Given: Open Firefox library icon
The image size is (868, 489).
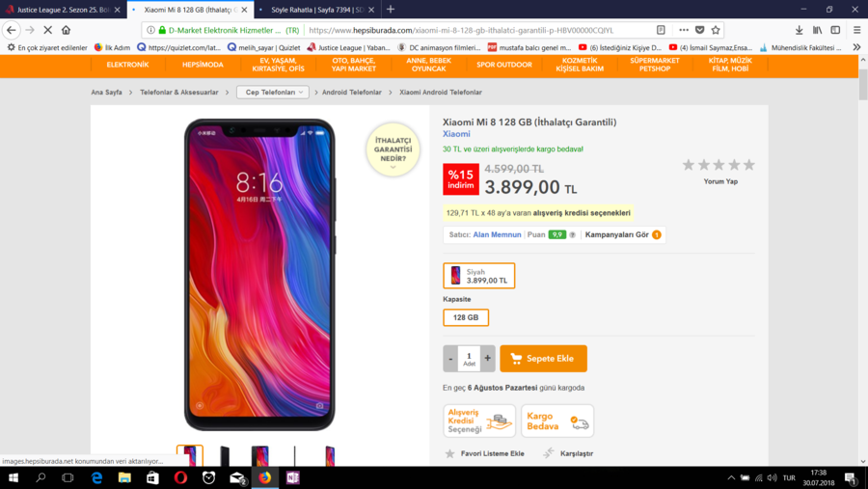Looking at the screenshot, I should (817, 30).
